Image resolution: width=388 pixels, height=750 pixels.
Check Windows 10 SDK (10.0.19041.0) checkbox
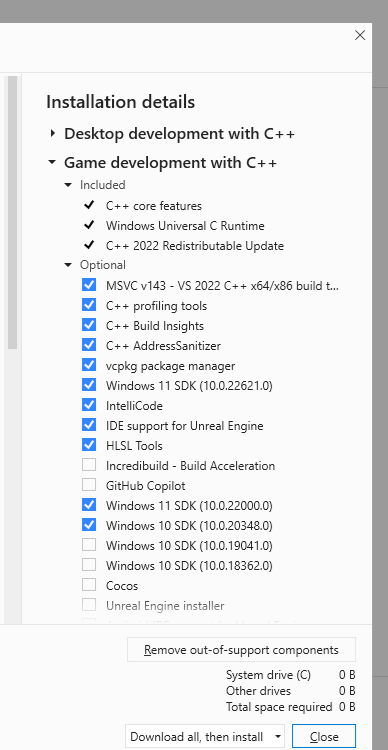pyautogui.click(x=89, y=545)
